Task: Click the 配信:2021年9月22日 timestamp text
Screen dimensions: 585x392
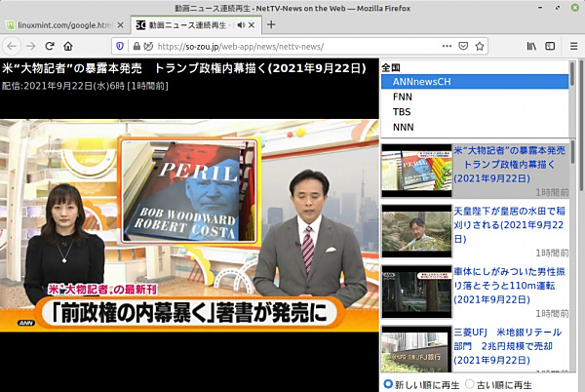Action: pyautogui.click(x=85, y=86)
